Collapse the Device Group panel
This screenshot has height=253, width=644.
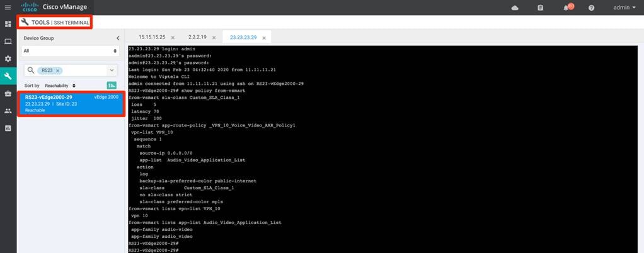117,38
